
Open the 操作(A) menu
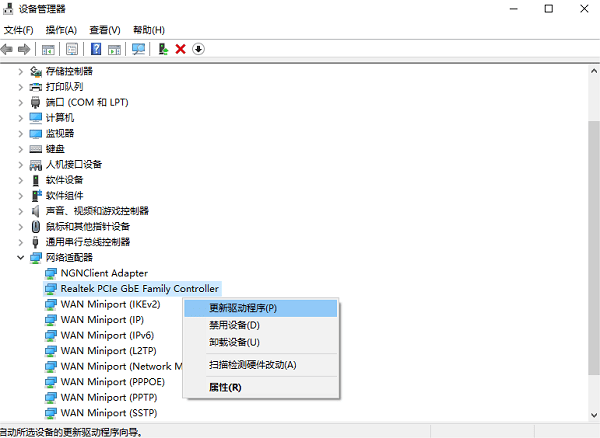coord(61,30)
